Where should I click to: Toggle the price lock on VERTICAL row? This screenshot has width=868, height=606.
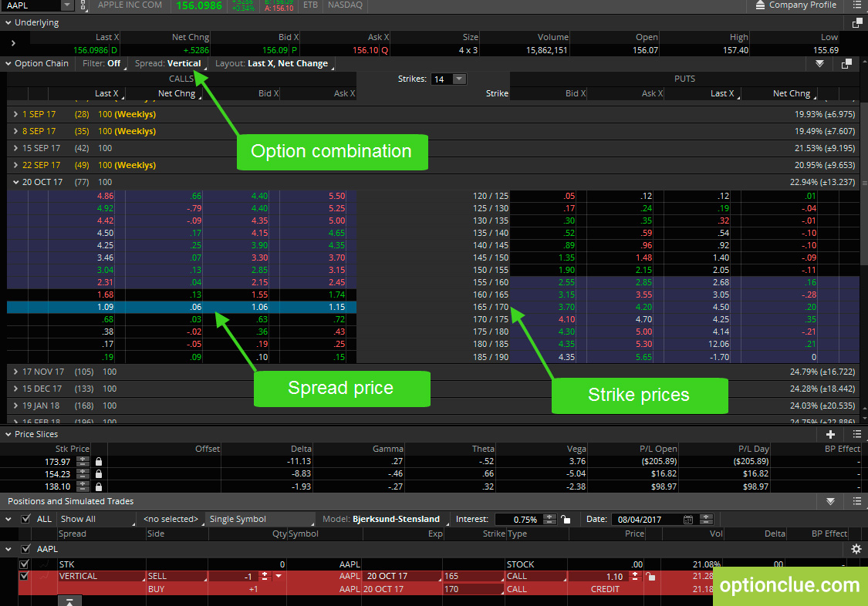(650, 577)
